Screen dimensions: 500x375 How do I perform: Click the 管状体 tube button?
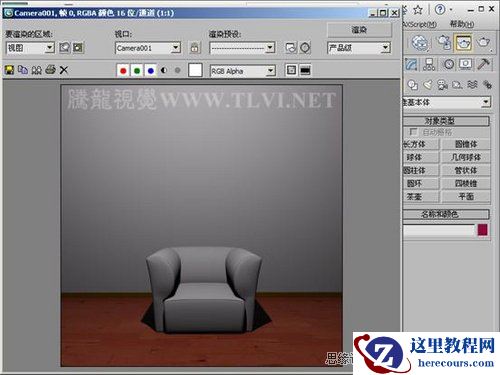coord(466,170)
